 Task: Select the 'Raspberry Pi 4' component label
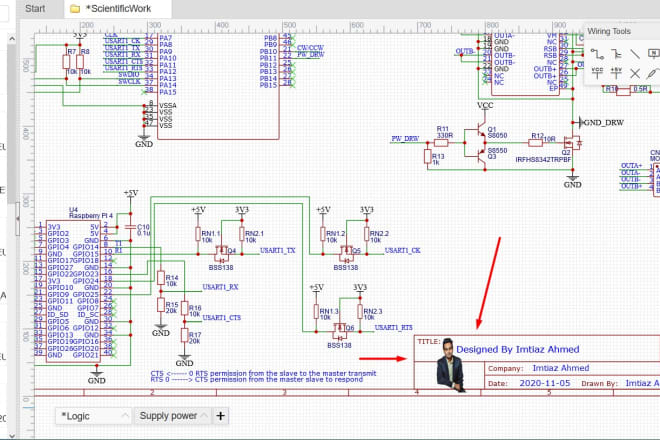tap(90, 216)
